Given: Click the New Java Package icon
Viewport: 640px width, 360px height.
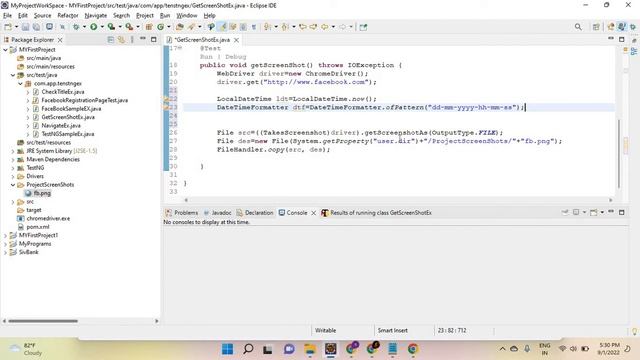Looking at the screenshot, I should coord(149,27).
